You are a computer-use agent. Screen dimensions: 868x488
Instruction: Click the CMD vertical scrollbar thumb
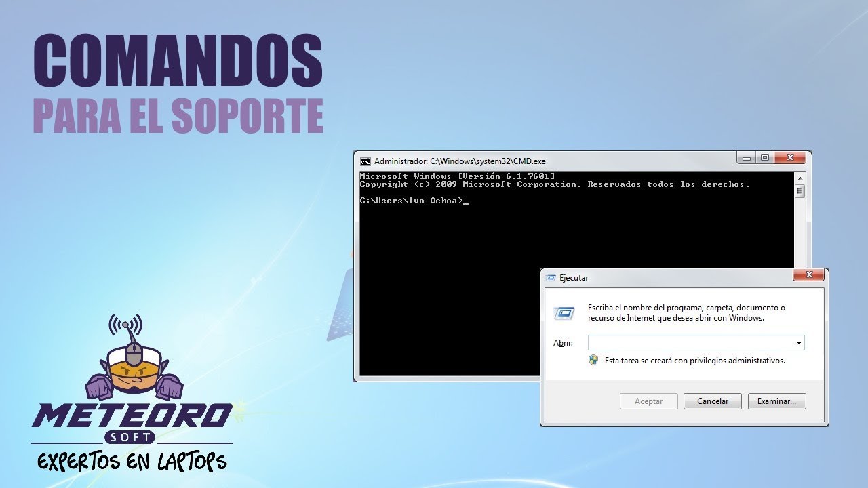coord(800,191)
